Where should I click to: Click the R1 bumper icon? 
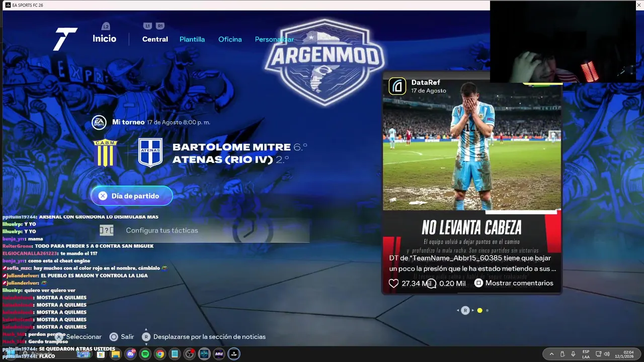tap(160, 26)
